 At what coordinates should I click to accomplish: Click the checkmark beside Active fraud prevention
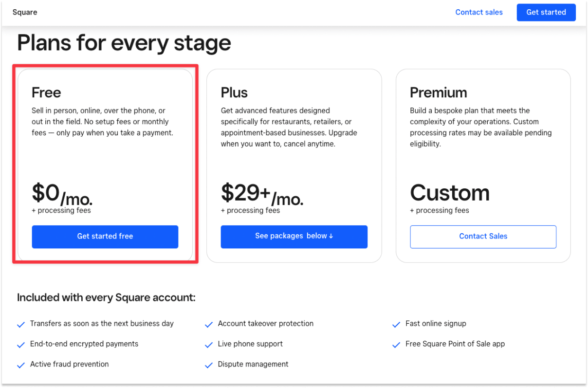click(20, 364)
